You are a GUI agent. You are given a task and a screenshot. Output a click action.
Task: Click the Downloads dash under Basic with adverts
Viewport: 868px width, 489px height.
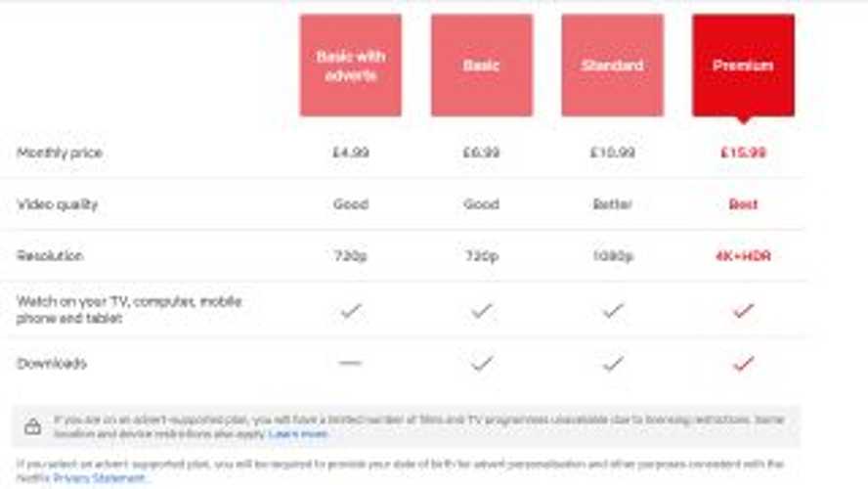click(x=350, y=363)
